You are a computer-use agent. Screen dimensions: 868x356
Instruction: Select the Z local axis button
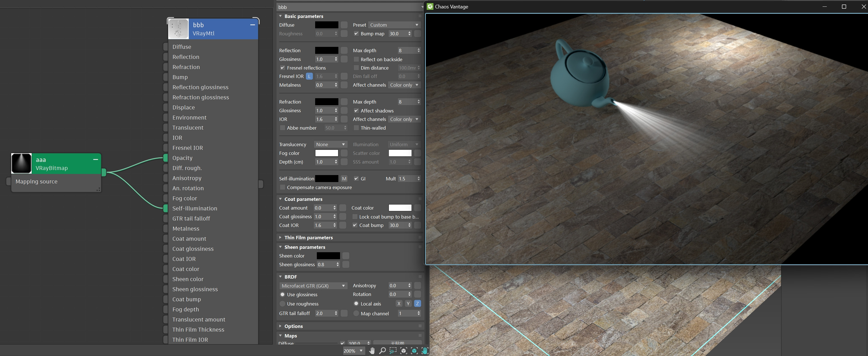pos(417,304)
